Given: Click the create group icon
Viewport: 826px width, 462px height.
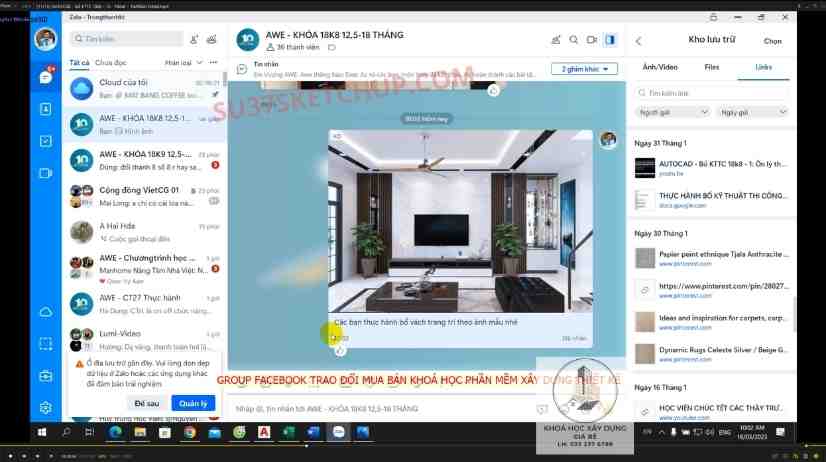Looking at the screenshot, I should pyautogui.click(x=211, y=39).
